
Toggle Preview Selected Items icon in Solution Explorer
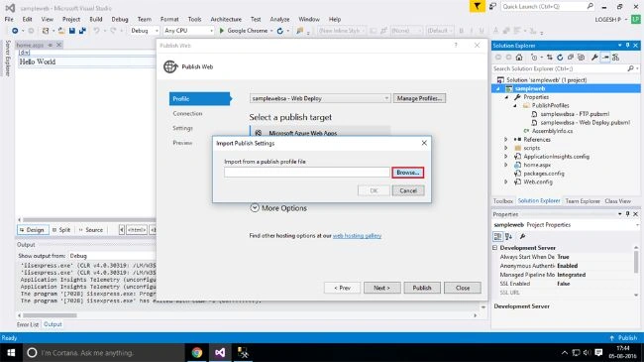(605, 58)
